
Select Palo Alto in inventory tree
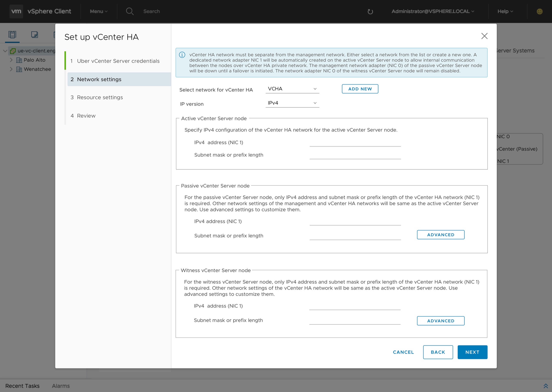pyautogui.click(x=34, y=60)
